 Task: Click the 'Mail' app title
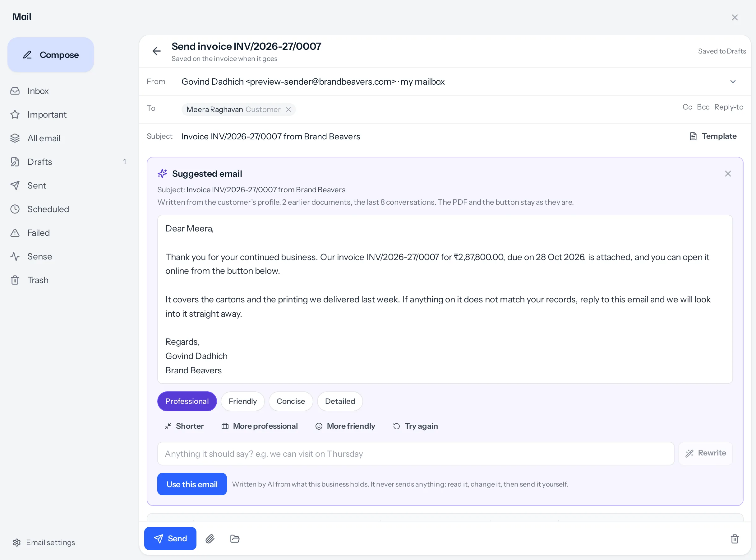coord(22,17)
